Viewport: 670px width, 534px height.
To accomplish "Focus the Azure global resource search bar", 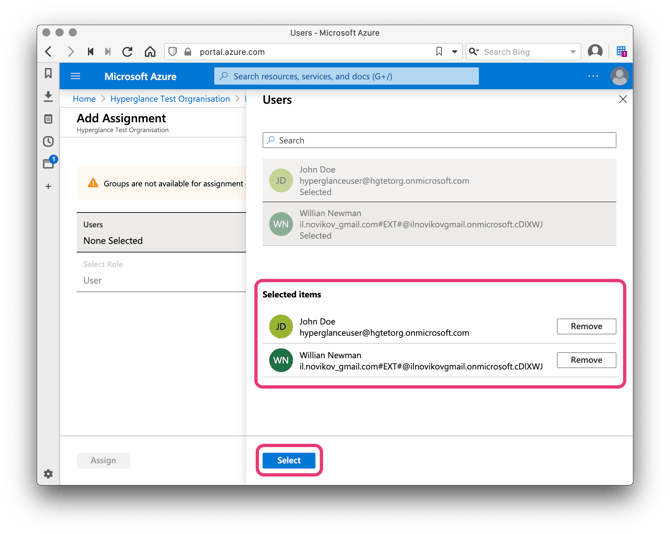I will pos(346,76).
